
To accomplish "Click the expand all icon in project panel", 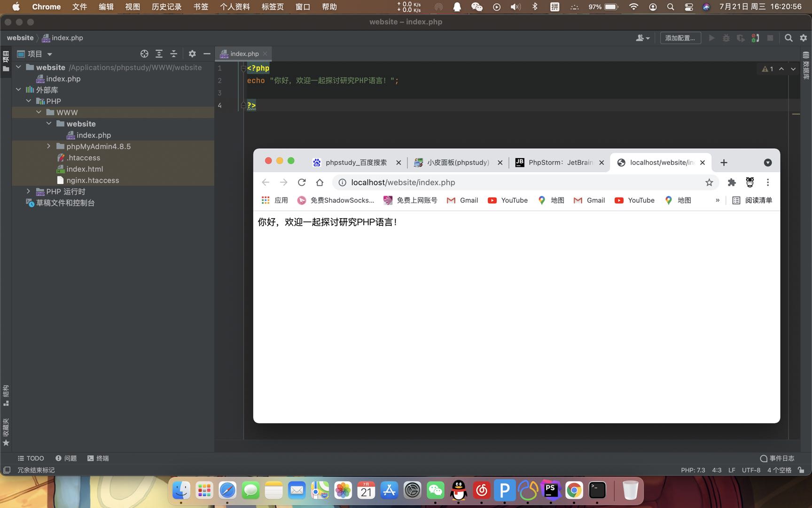I will click(159, 54).
